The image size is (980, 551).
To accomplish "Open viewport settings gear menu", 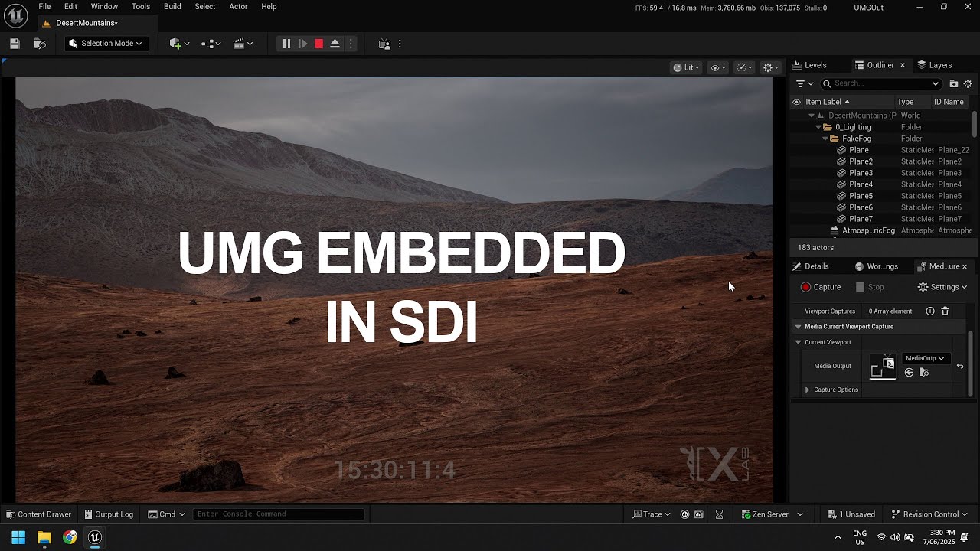I will click(x=770, y=67).
